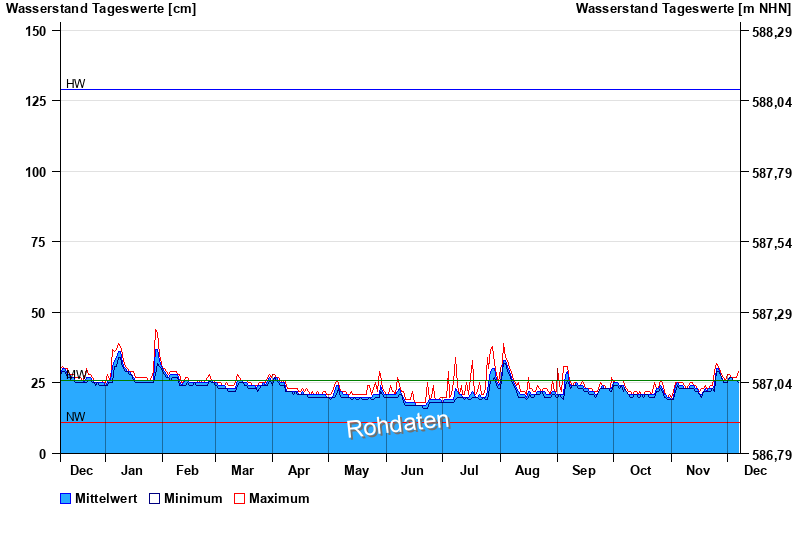Select the Mittelwert legend label
Screen dimensions: 800x550
pos(106,498)
